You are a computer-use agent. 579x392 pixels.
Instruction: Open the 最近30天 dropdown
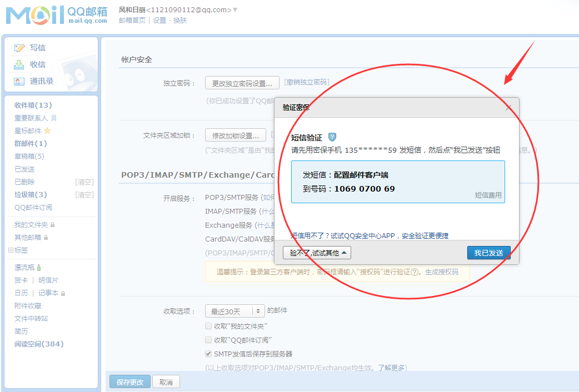pyautogui.click(x=234, y=311)
